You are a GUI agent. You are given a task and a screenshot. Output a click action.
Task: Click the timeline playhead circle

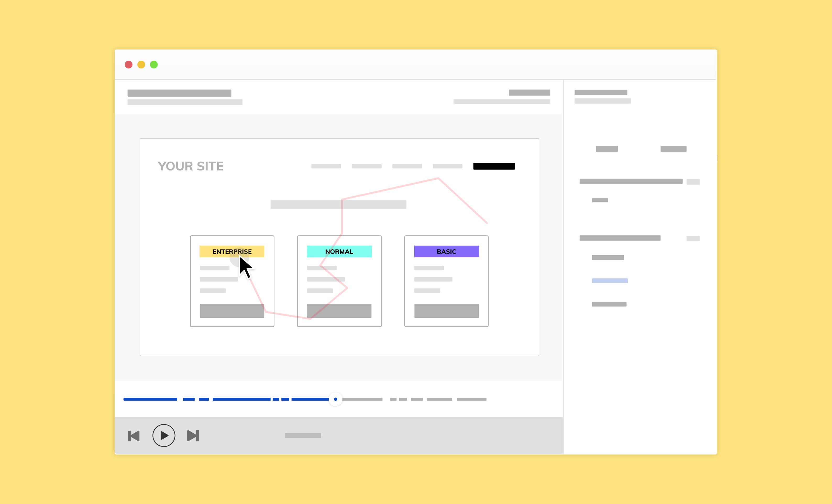pyautogui.click(x=335, y=399)
